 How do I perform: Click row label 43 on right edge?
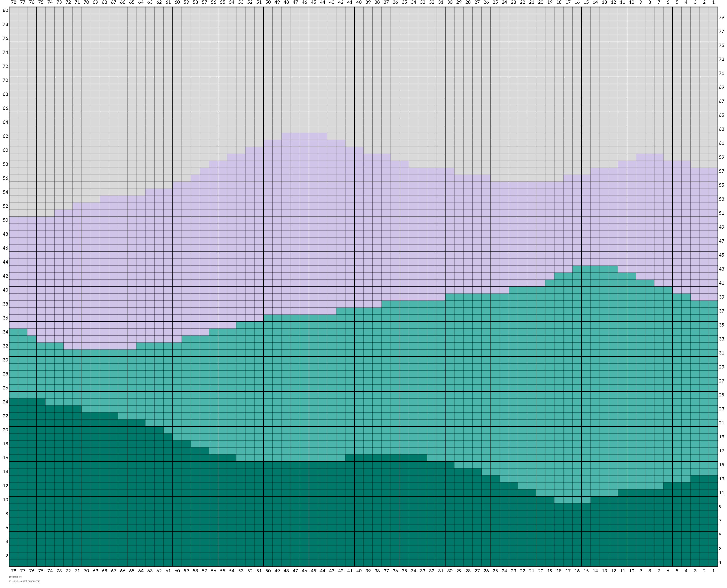(x=721, y=269)
